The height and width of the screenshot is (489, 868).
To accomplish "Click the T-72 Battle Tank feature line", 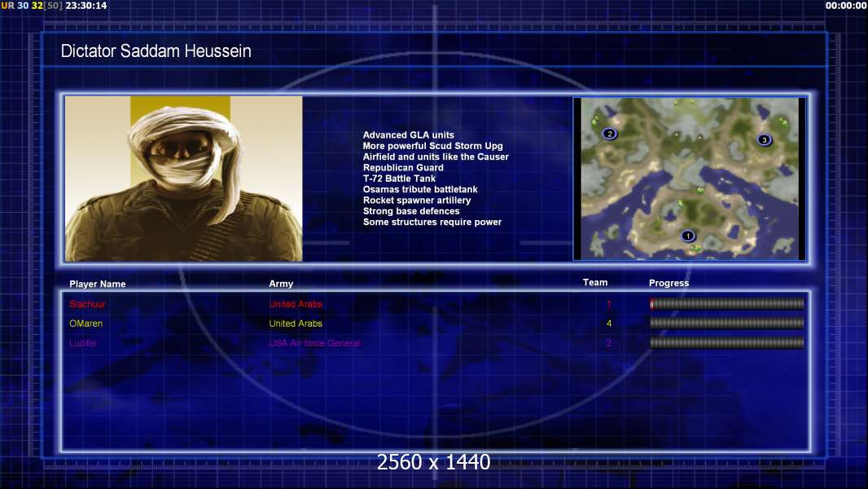I will click(x=399, y=178).
